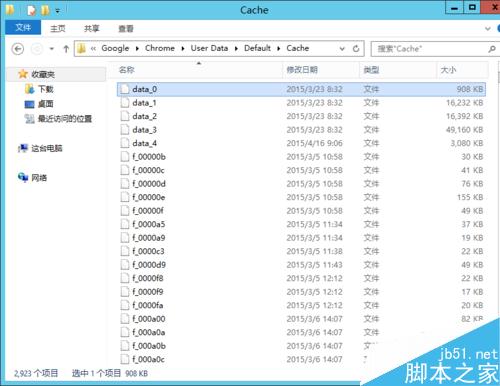Select the f_0000c3 file icon

coord(125,251)
